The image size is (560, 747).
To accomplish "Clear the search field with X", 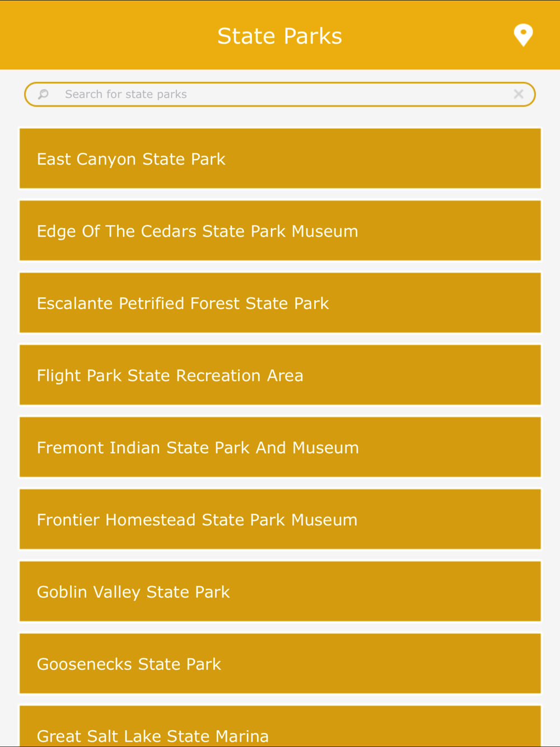I will (519, 94).
